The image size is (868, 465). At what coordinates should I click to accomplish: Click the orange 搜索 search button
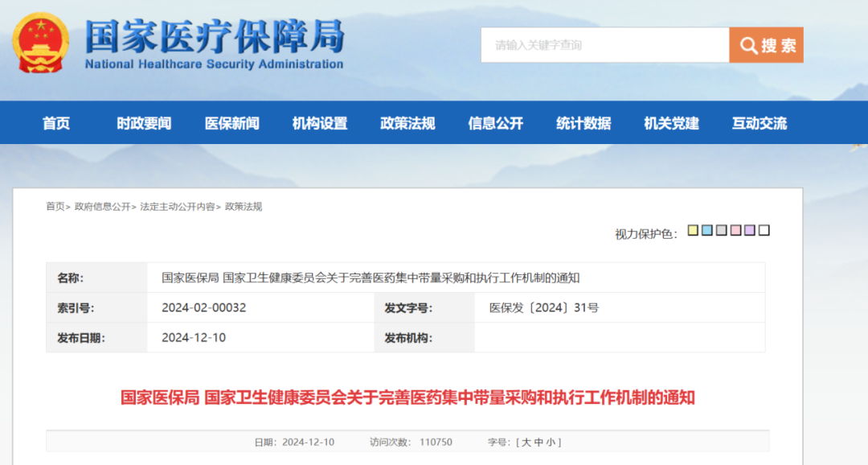click(766, 45)
